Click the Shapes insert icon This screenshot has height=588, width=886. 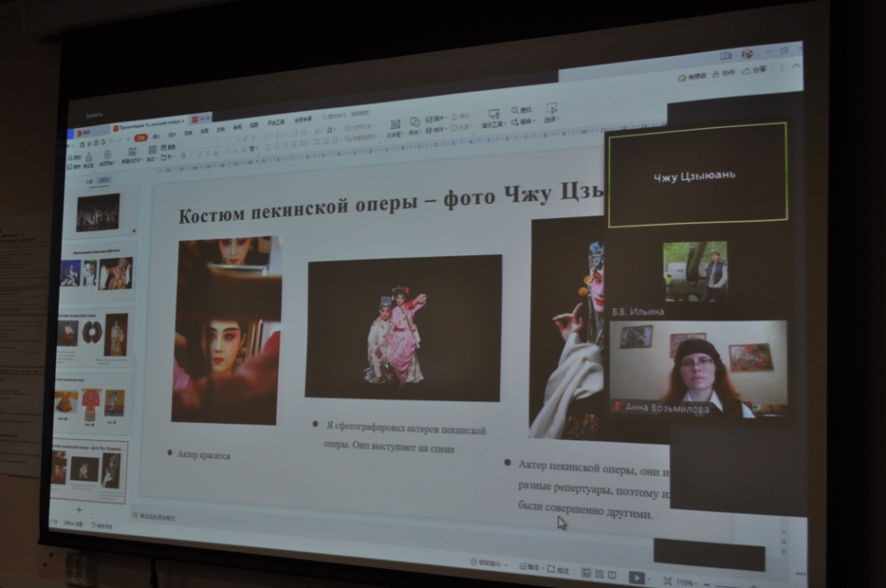414,121
